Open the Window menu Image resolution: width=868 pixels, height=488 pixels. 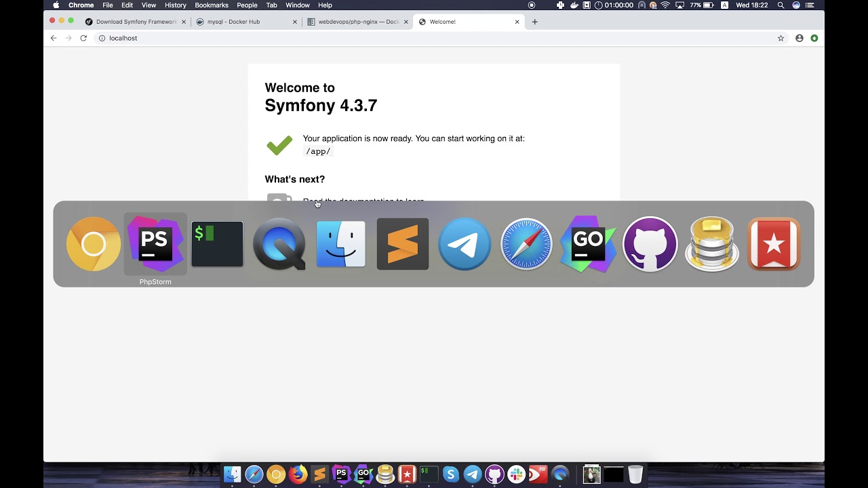(298, 5)
